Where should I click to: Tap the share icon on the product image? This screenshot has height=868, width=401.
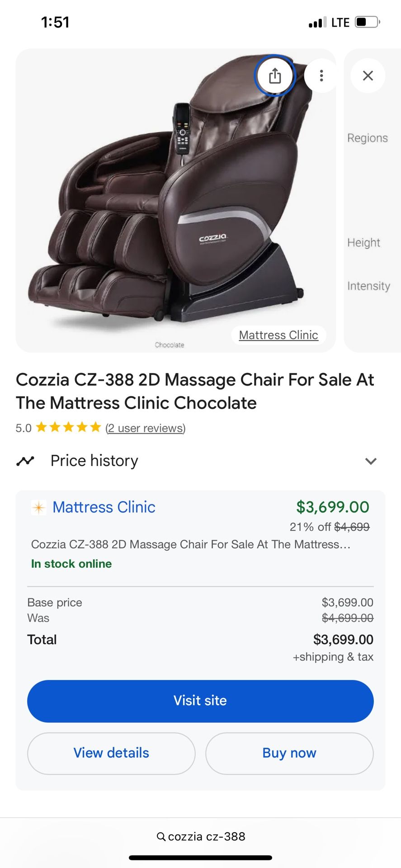(x=275, y=76)
